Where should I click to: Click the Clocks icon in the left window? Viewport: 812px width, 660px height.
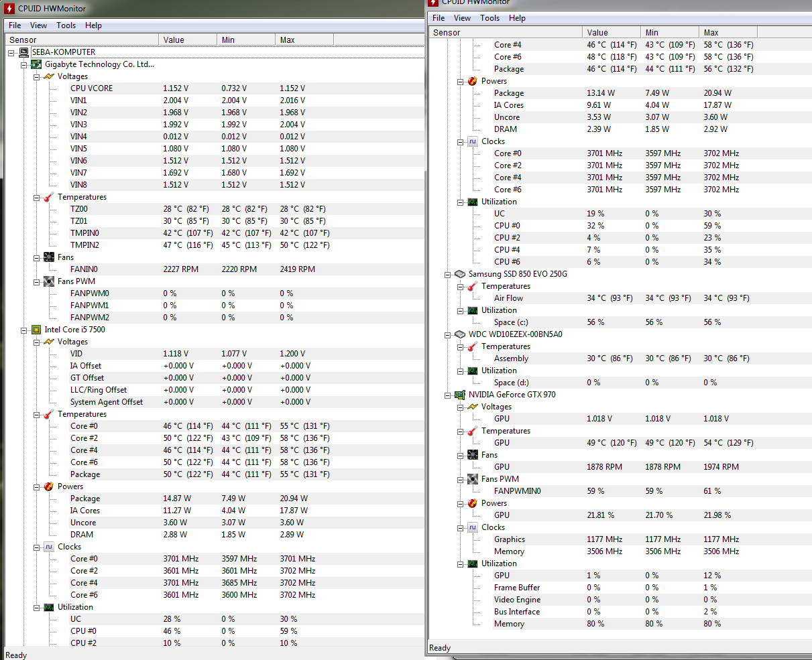pyautogui.click(x=49, y=547)
